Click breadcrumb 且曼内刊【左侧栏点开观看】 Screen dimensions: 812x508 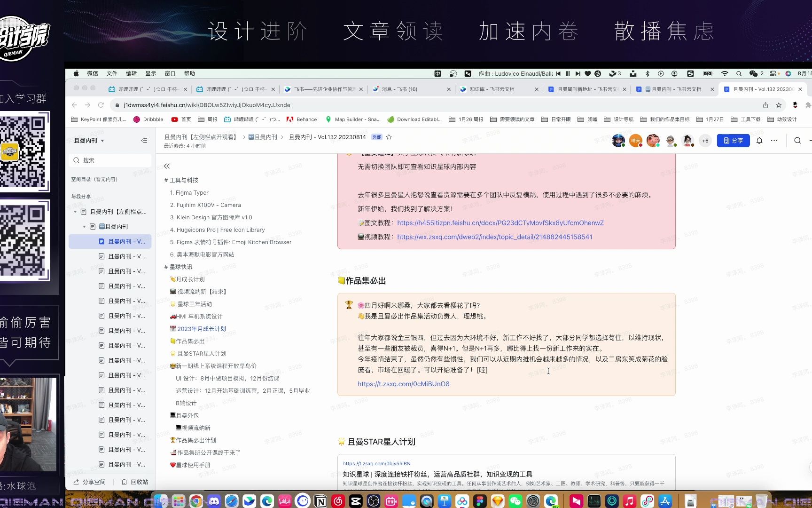[201, 137]
